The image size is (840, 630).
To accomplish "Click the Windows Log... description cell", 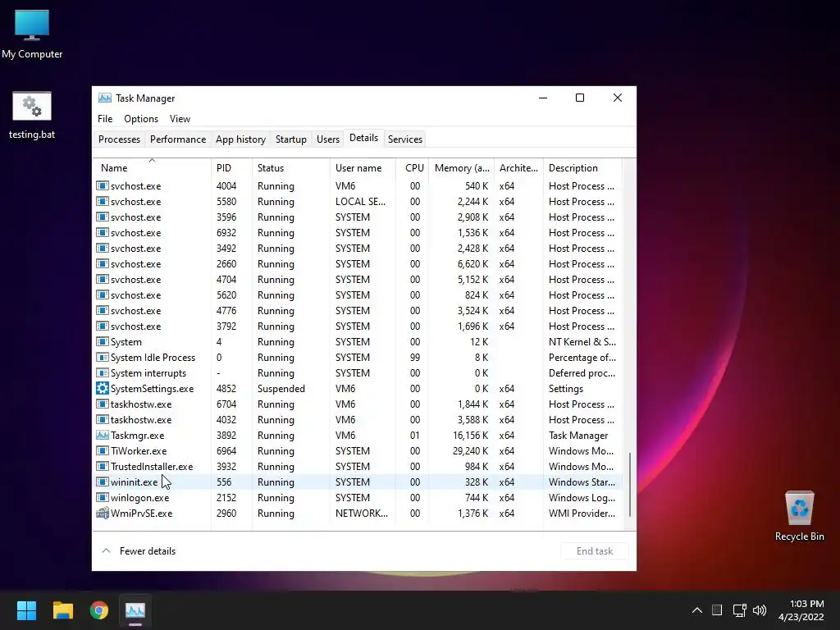I will 582,498.
